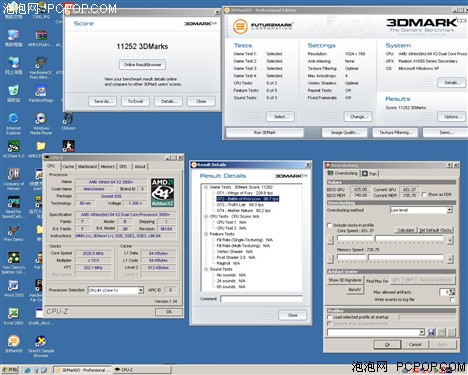This screenshot has height=375, width=468.
Task: Switch to 3DMark03 Professional taskbar button
Action: [x=82, y=370]
